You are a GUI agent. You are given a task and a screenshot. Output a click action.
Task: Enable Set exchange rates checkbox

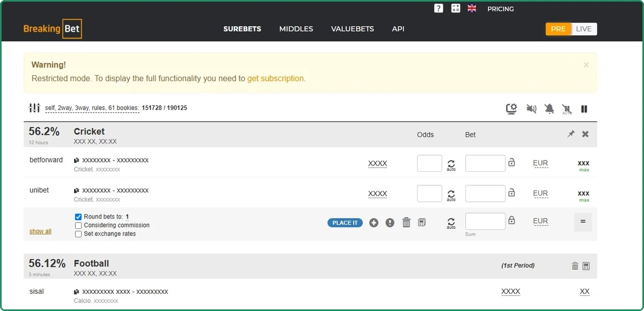click(x=78, y=234)
